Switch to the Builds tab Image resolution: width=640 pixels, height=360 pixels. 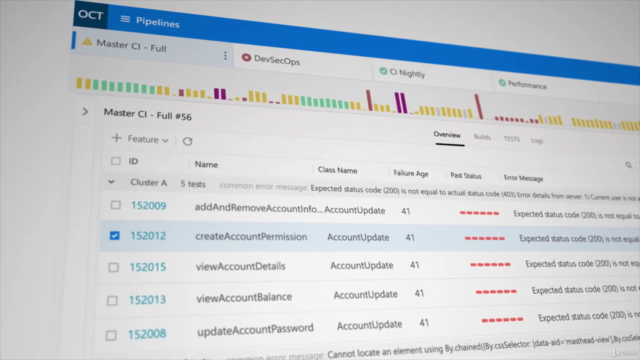click(482, 137)
